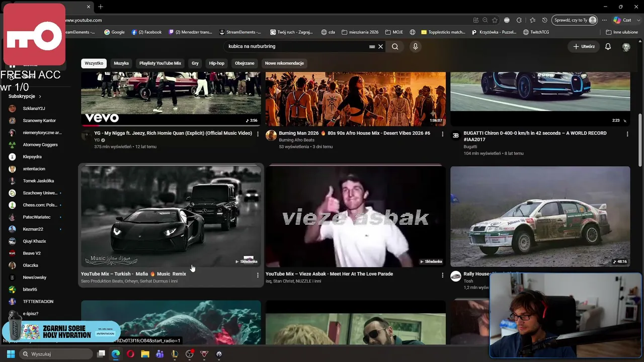
Task: Open the browser history icon
Action: click(x=544, y=20)
